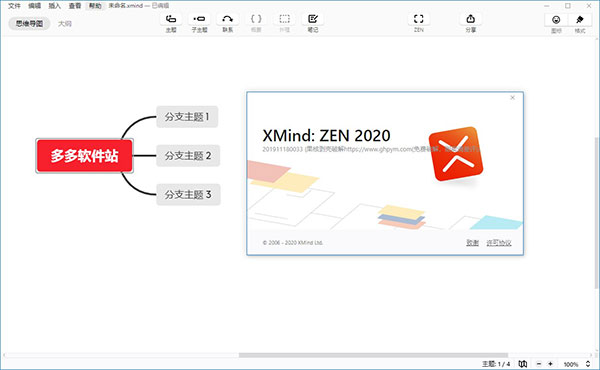Open the 笔记 notes tool
Screen dimensions: 600x370
tap(313, 19)
